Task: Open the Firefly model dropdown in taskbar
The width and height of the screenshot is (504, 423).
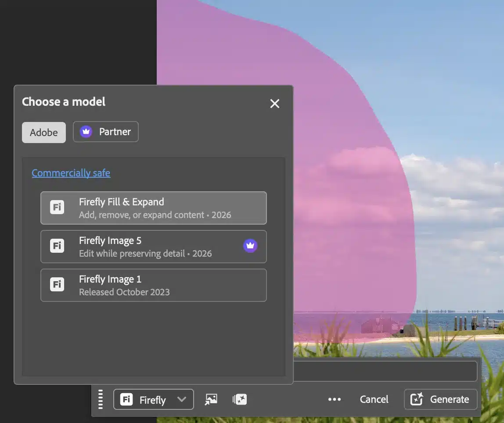Action: (x=154, y=399)
